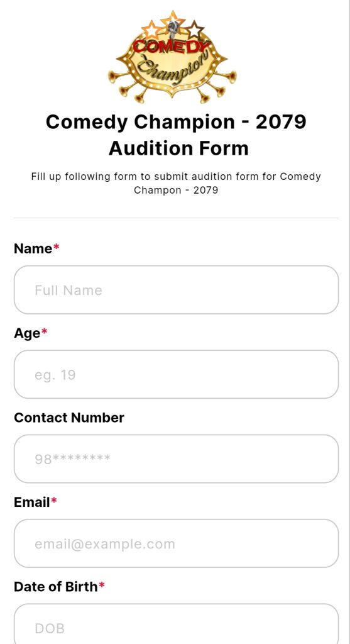Click the Comedy Champion logo image
Image resolution: width=350 pixels, height=644 pixels.
click(172, 57)
